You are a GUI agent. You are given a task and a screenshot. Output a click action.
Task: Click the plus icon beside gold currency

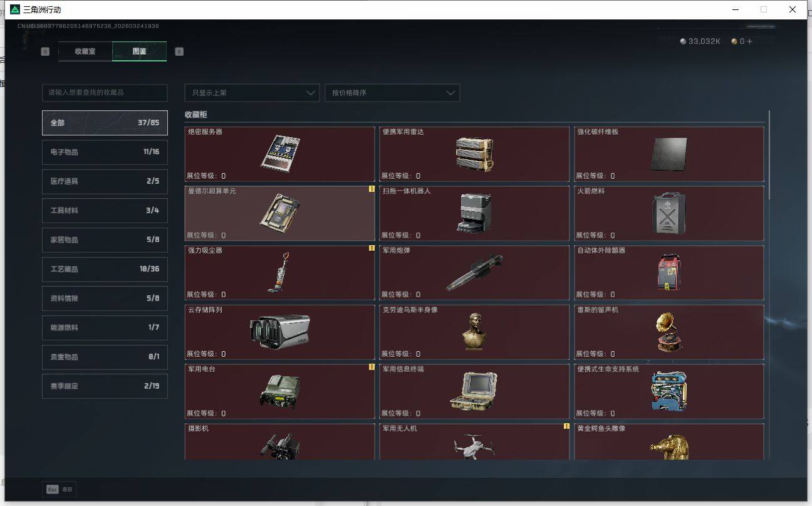click(749, 41)
